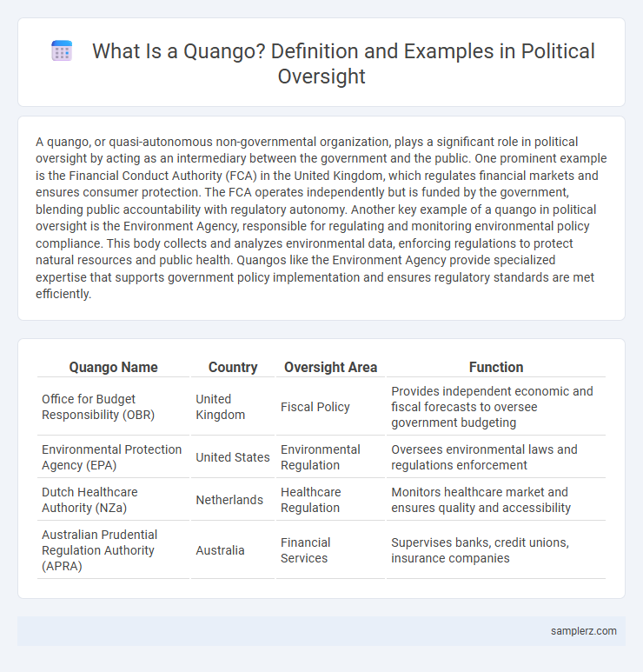Click 'Monitors healthcare market' function cell
Viewport: 643px width, 672px height.
(x=496, y=500)
